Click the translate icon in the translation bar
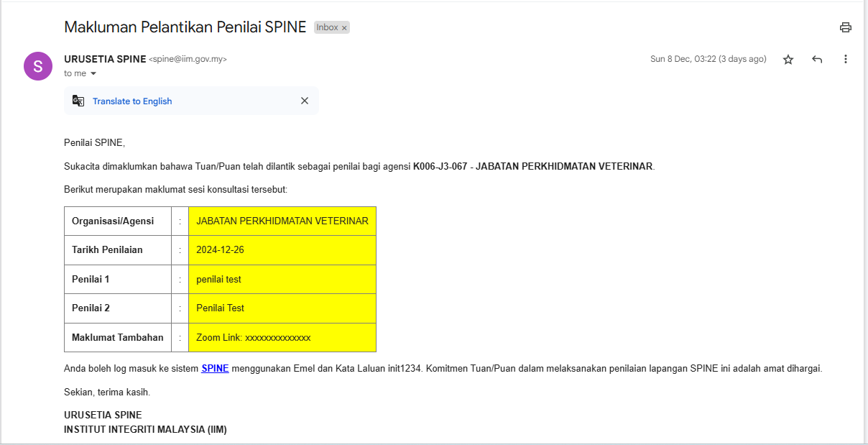Screen dimensions: 868x445 coord(78,101)
